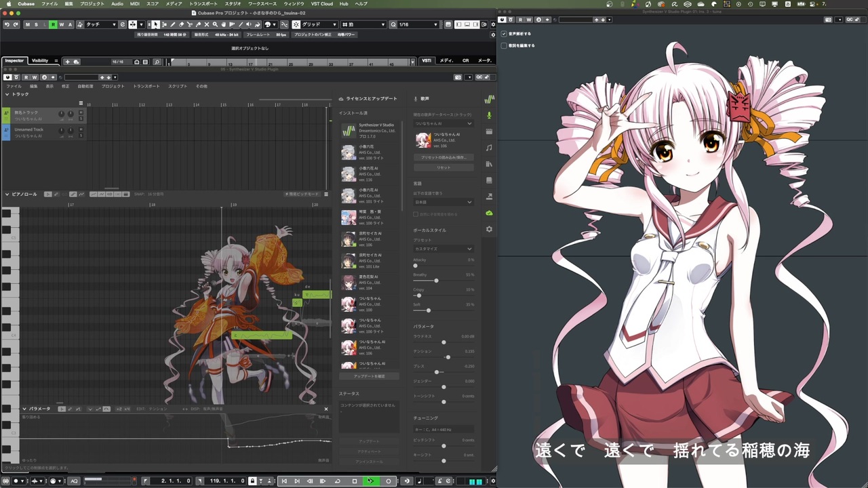Open the dictionary library icon in sidebar
Screen dimensions: 868x488
(x=489, y=163)
